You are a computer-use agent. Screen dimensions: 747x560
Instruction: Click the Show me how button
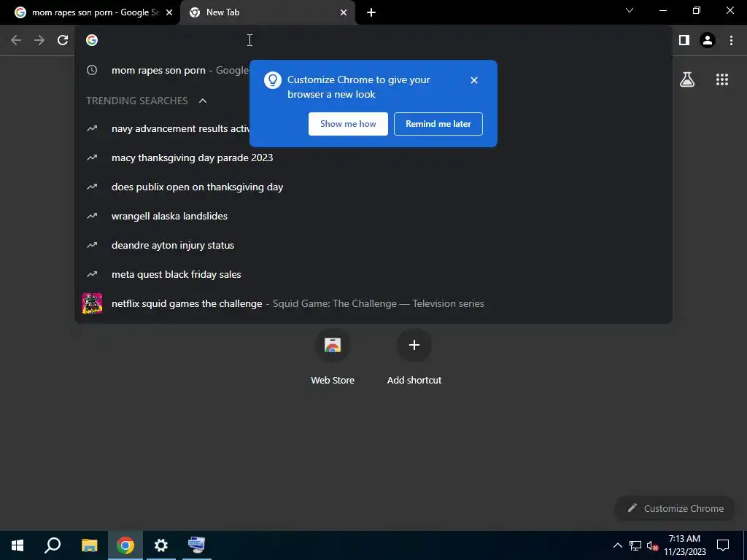pyautogui.click(x=348, y=124)
